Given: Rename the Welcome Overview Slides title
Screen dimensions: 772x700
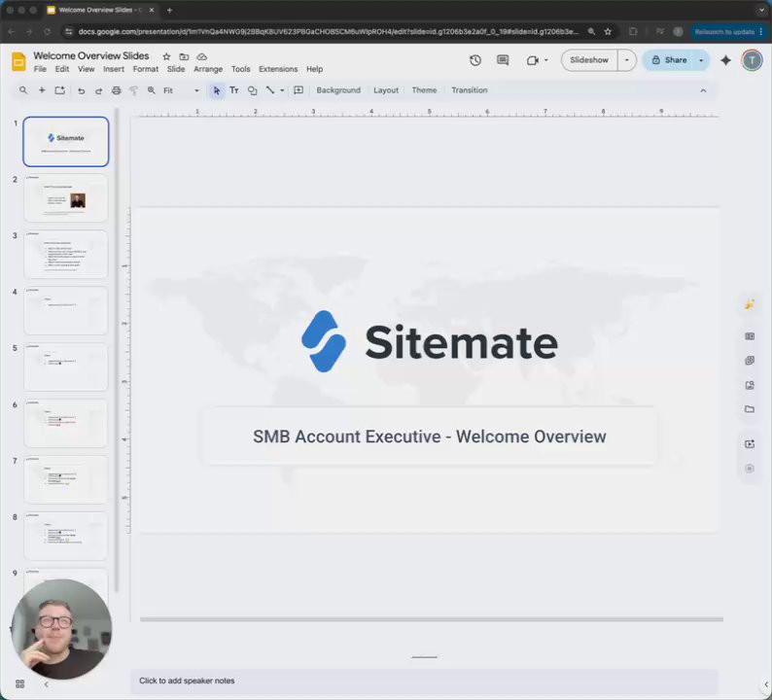Looking at the screenshot, I should point(91,56).
